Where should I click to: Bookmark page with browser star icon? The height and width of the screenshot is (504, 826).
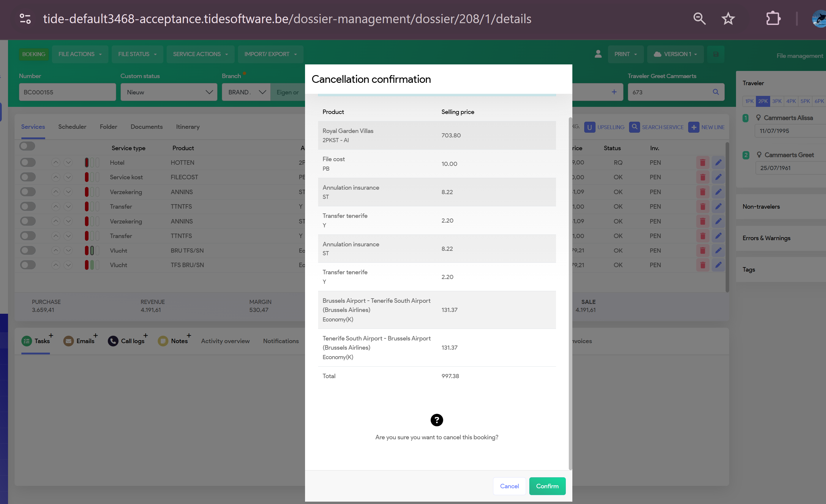tap(728, 19)
